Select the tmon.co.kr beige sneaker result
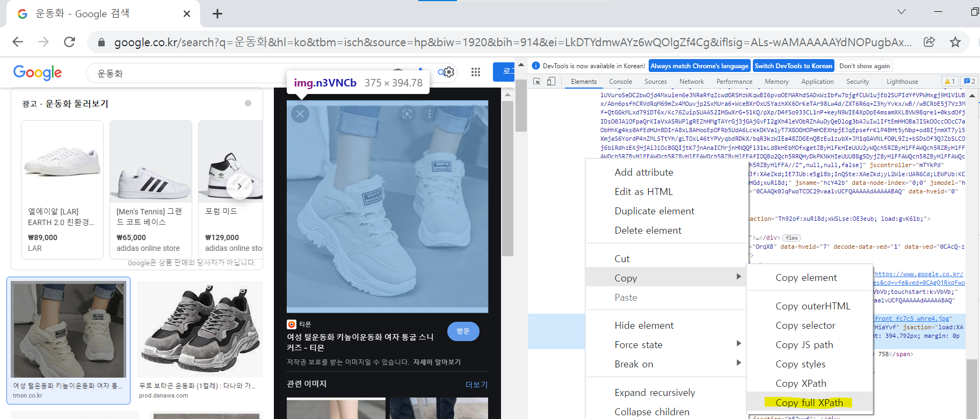The height and width of the screenshot is (419, 980). pos(68,340)
